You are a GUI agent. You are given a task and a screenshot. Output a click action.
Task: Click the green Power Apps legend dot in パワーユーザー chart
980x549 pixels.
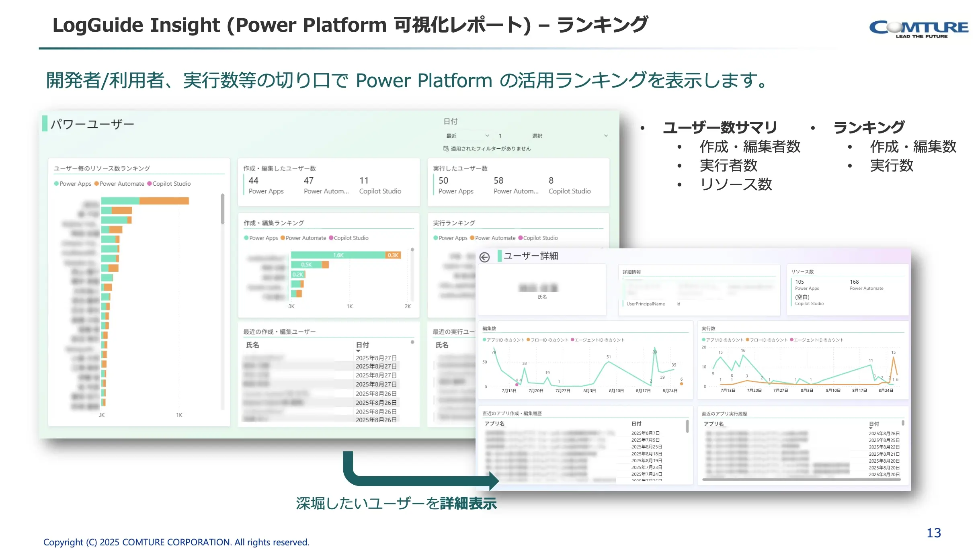pos(56,184)
